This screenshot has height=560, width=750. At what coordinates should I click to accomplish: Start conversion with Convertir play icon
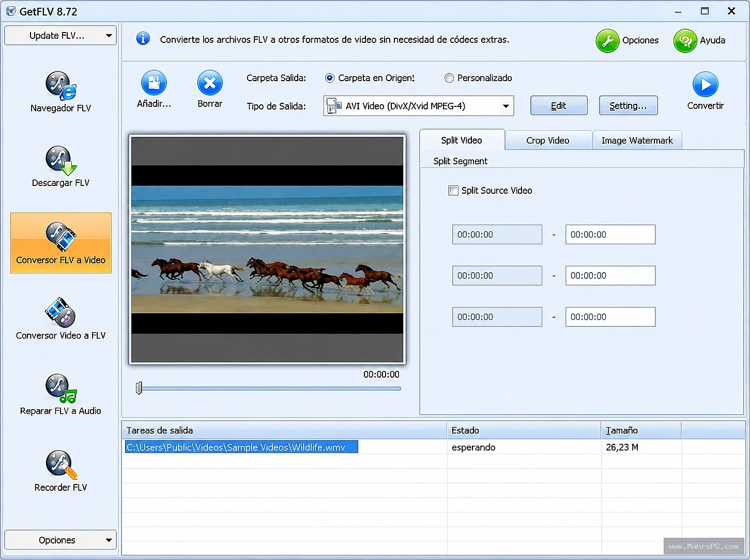tap(706, 84)
